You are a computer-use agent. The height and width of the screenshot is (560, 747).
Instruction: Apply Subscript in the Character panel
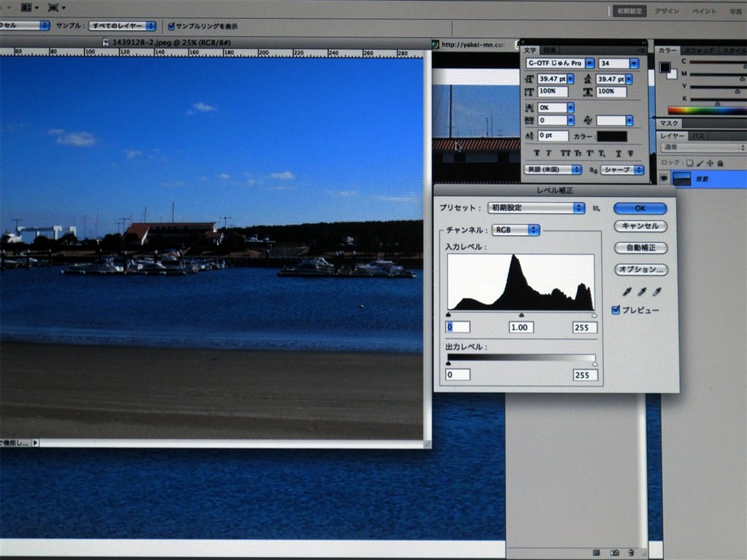pos(602,153)
